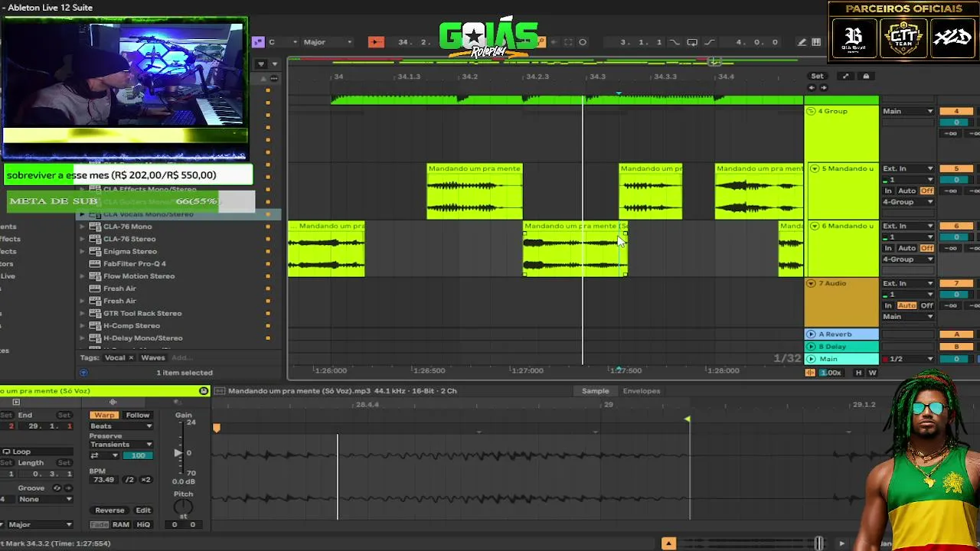Screen dimensions: 980x551
Task: Toggle the computer MIDI keyboard icon
Action: tap(816, 42)
